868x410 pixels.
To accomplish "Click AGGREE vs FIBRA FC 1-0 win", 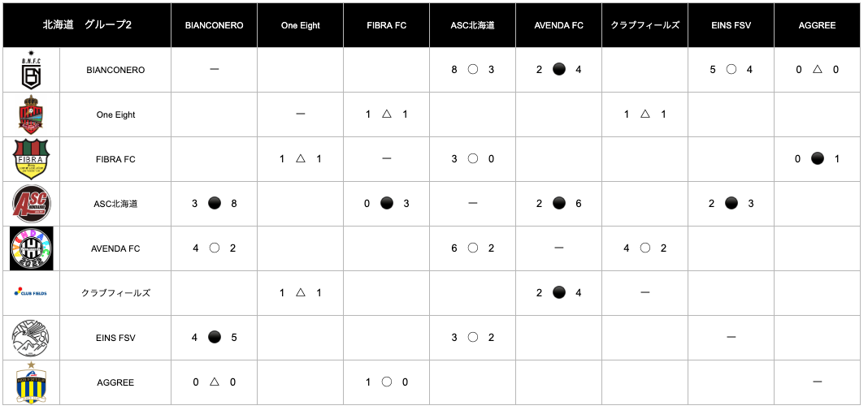I will point(386,382).
